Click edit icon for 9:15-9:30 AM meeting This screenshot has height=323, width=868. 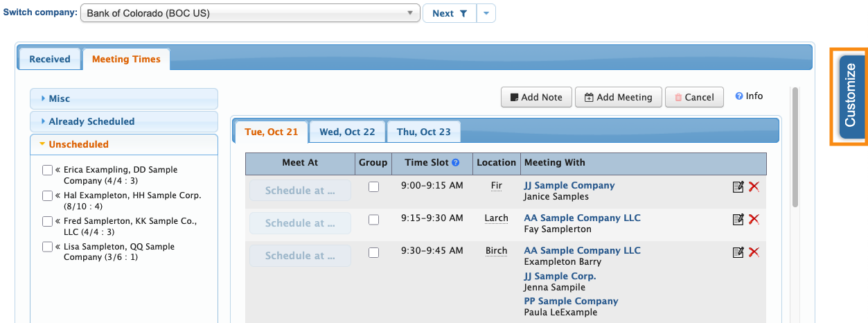[738, 219]
